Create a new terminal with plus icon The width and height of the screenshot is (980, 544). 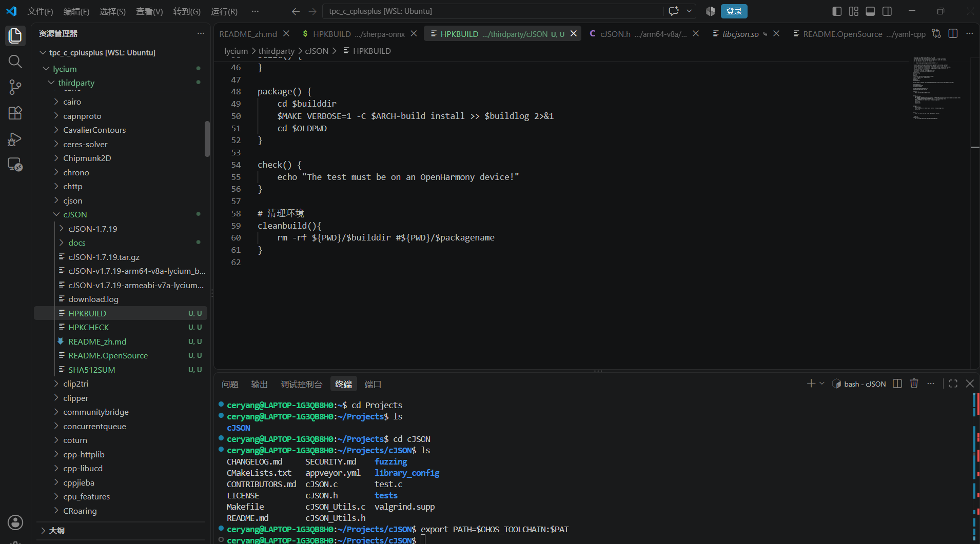click(x=811, y=384)
